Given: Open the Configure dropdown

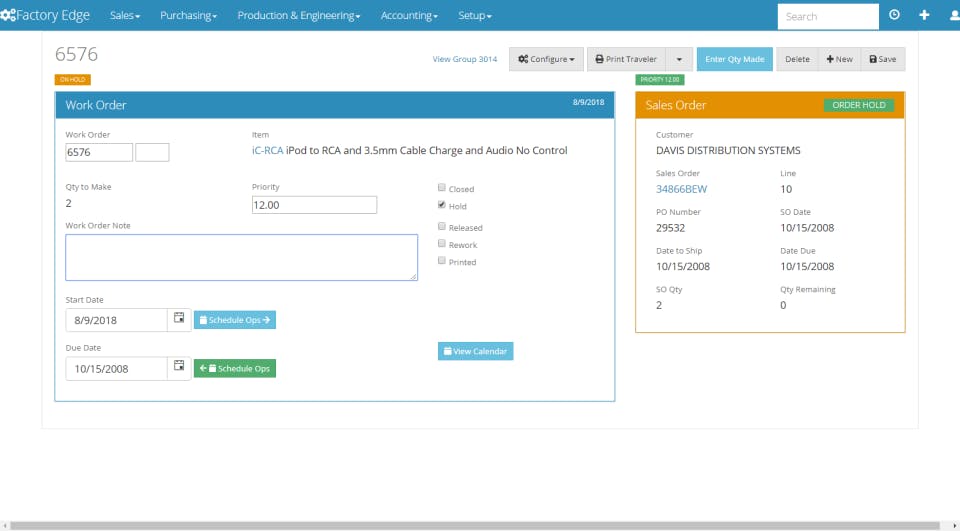Looking at the screenshot, I should pos(546,59).
